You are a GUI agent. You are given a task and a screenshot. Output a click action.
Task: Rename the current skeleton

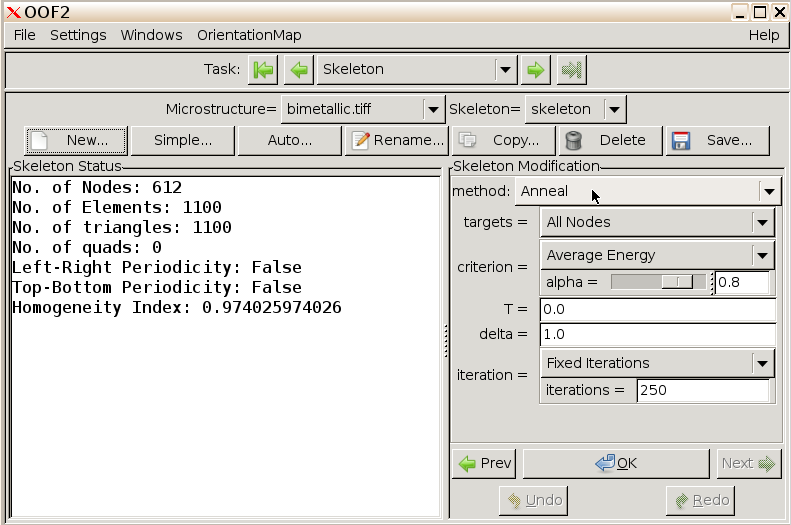coord(397,140)
